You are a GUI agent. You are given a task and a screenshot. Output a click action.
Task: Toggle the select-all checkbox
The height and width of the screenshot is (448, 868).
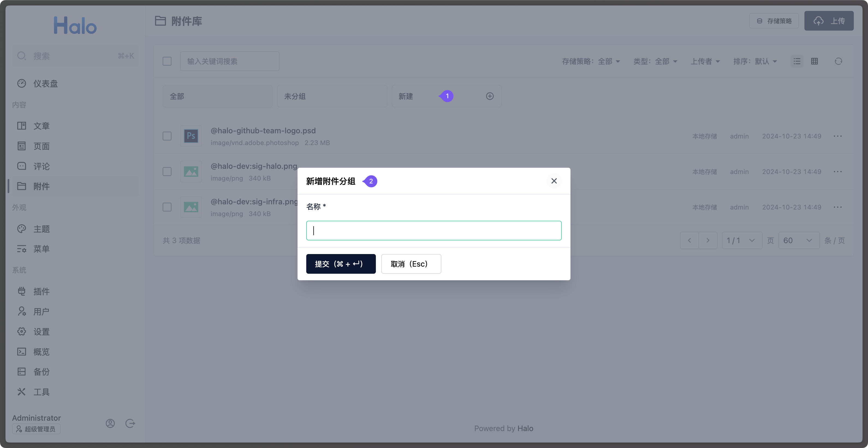tap(167, 61)
